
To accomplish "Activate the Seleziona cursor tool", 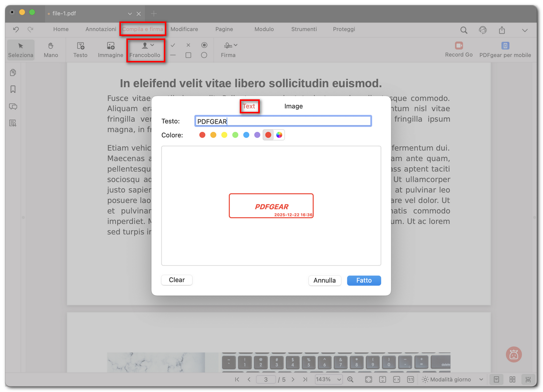I will 21,50.
